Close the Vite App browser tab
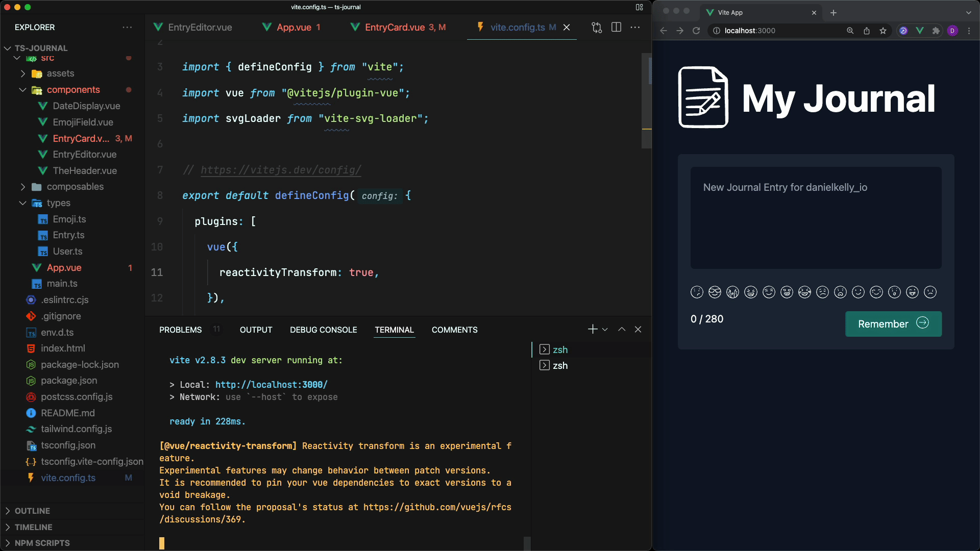Image resolution: width=980 pixels, height=551 pixels. (814, 13)
